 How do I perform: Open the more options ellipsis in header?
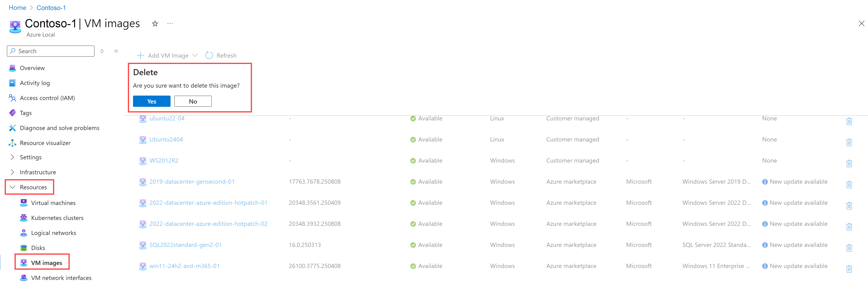[x=170, y=24]
